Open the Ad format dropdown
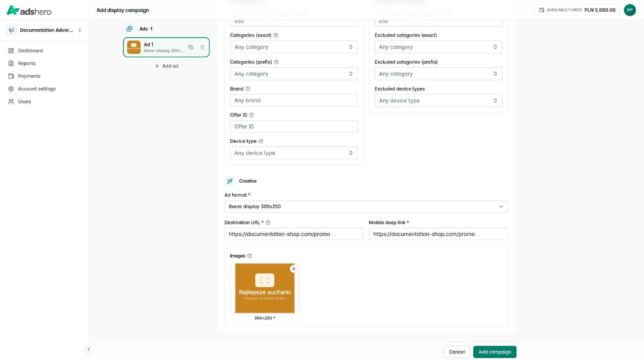Screen dimensions: 644x362 366,207
